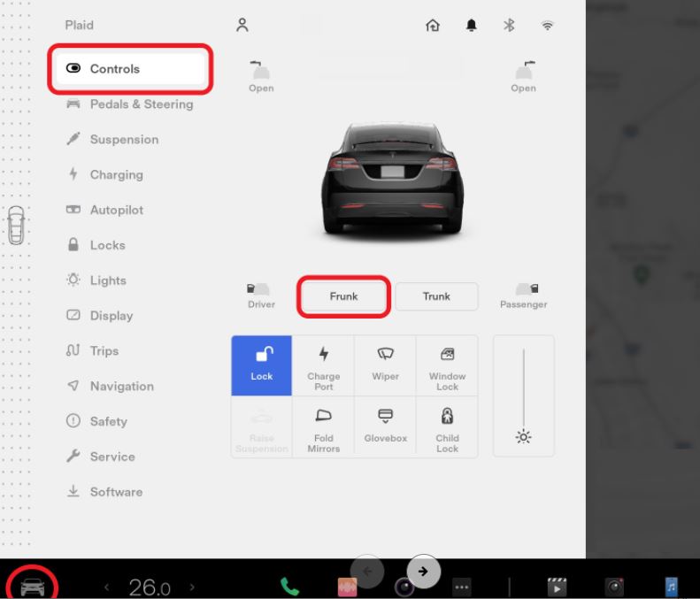Toggle the Window Lock control
Viewport: 700px width, 599px height.
click(x=447, y=365)
